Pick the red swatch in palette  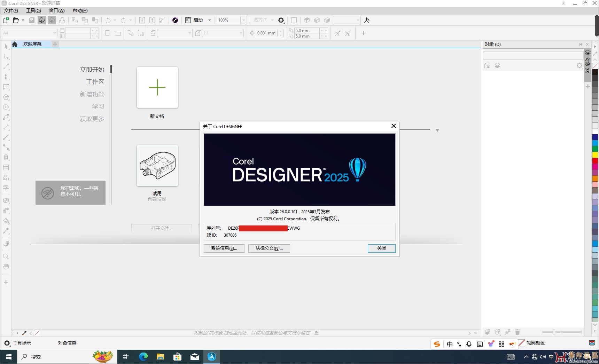595,161
